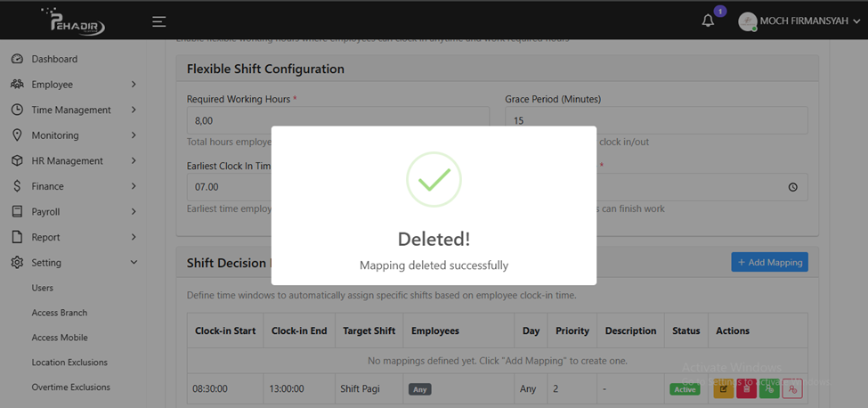Open MOCH FIRMANSYAH user dropdown

click(x=799, y=21)
